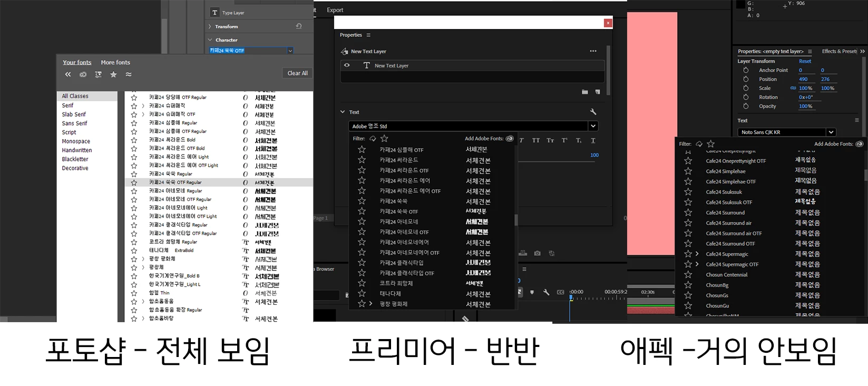The height and width of the screenshot is (386, 868).
Task: Expand the Cafe24 Supermagic OTF font family
Action: (x=697, y=264)
